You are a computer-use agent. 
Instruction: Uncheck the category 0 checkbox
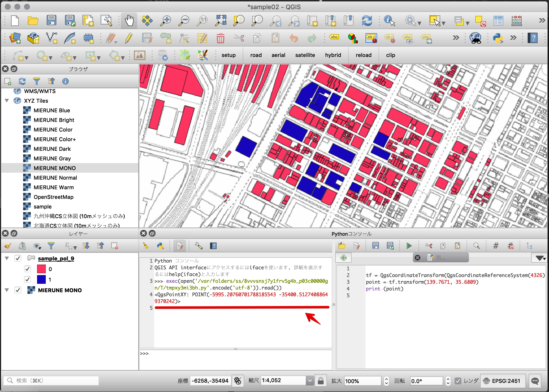[x=27, y=269]
